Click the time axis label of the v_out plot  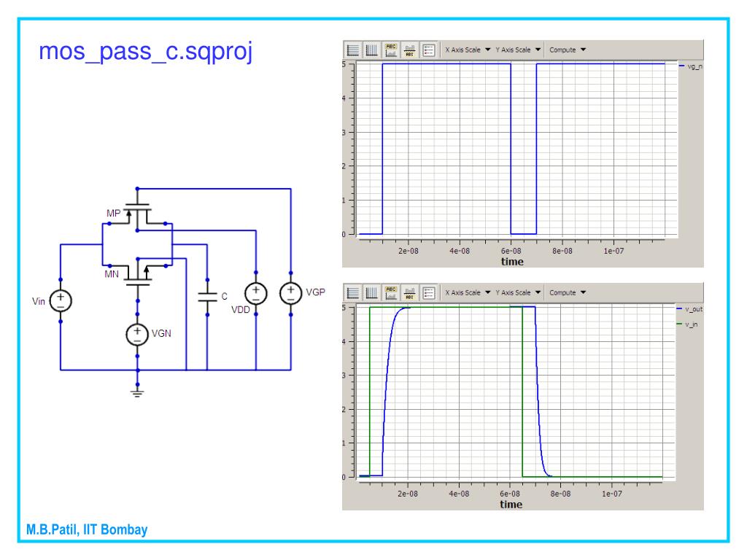511,505
